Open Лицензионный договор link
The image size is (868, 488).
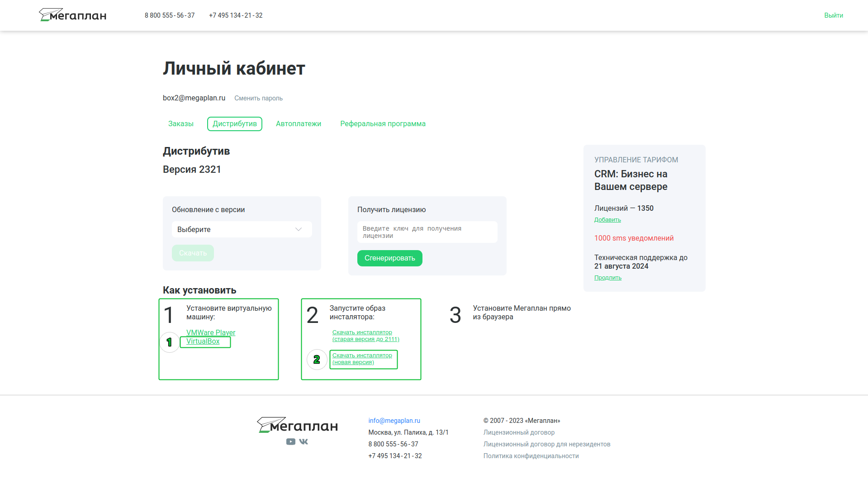(519, 432)
